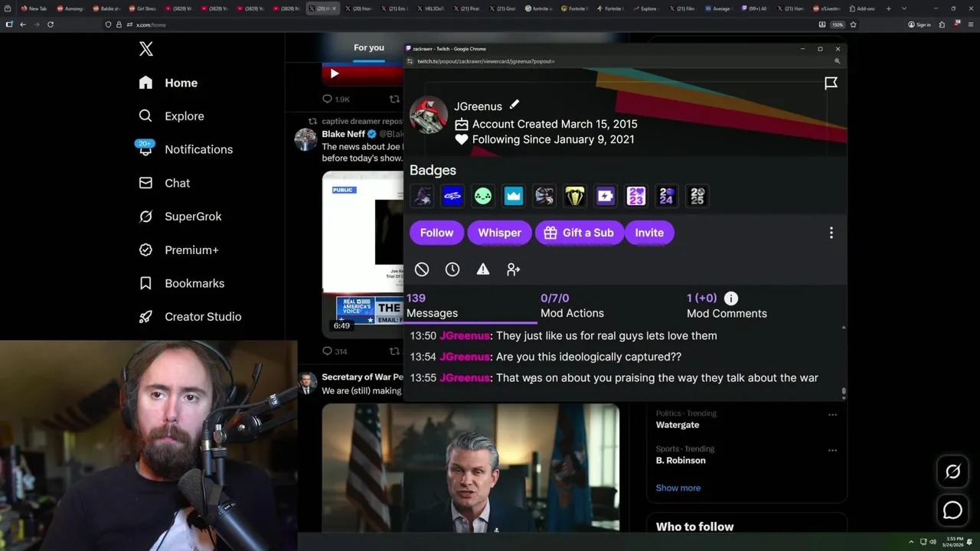Click the browser back arrow

pyautogui.click(x=23, y=24)
